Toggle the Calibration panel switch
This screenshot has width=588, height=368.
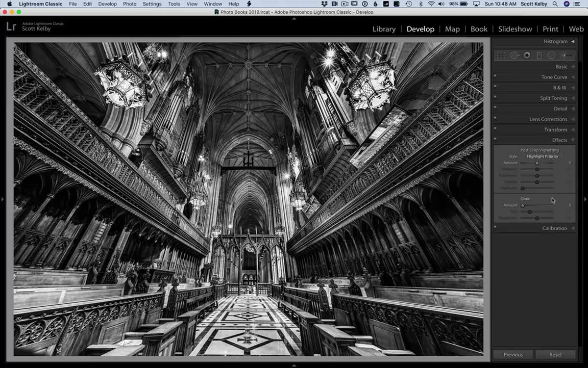pyautogui.click(x=495, y=227)
